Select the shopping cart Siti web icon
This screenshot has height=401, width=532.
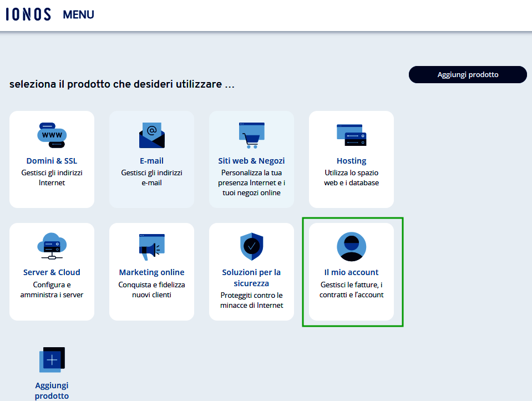tap(251, 135)
